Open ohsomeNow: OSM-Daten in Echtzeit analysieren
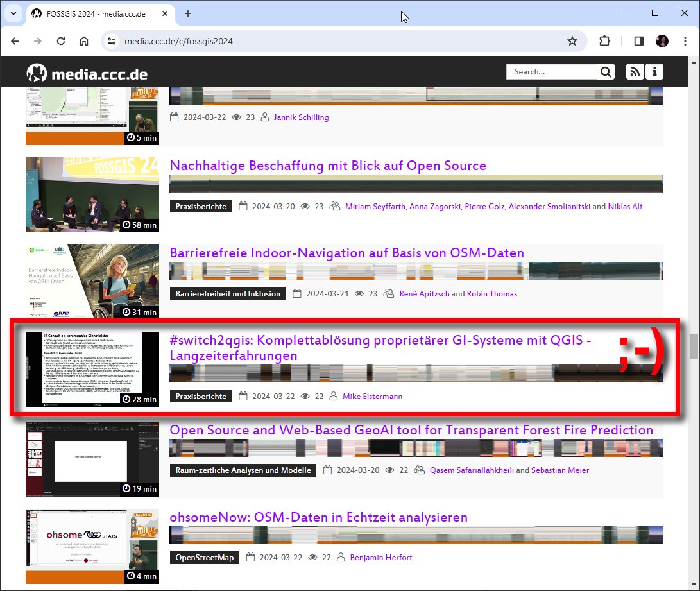 [x=319, y=517]
